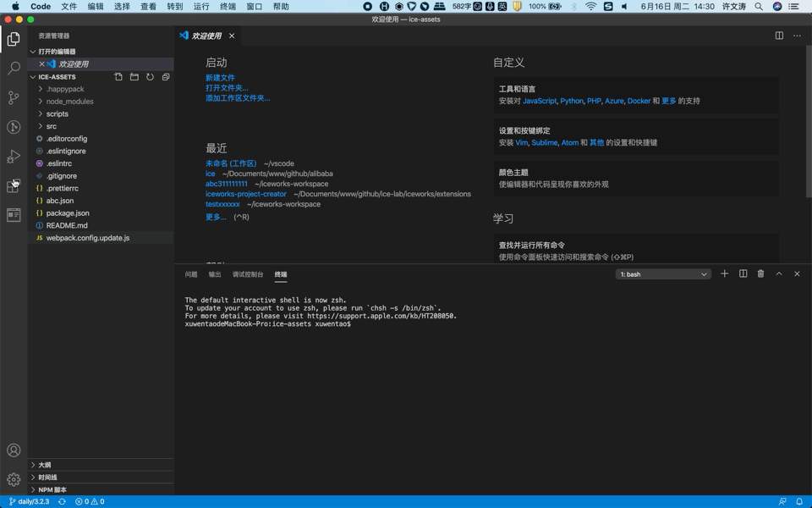Screen dimensions: 812x508
Task: Open editor more actions menu
Action: tap(797, 36)
